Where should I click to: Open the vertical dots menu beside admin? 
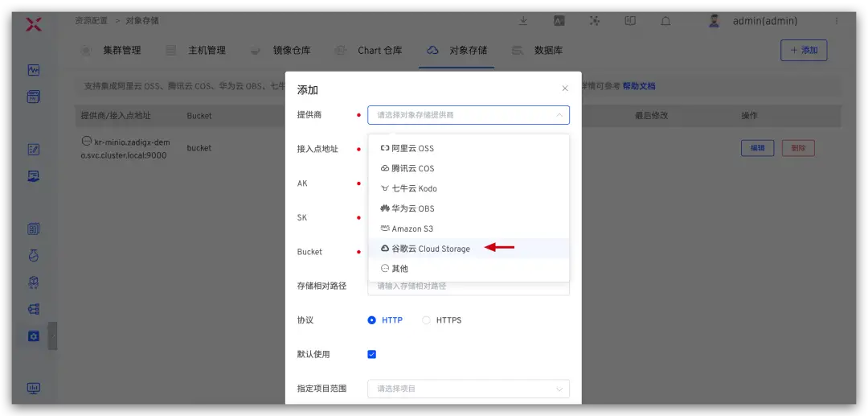(x=837, y=21)
